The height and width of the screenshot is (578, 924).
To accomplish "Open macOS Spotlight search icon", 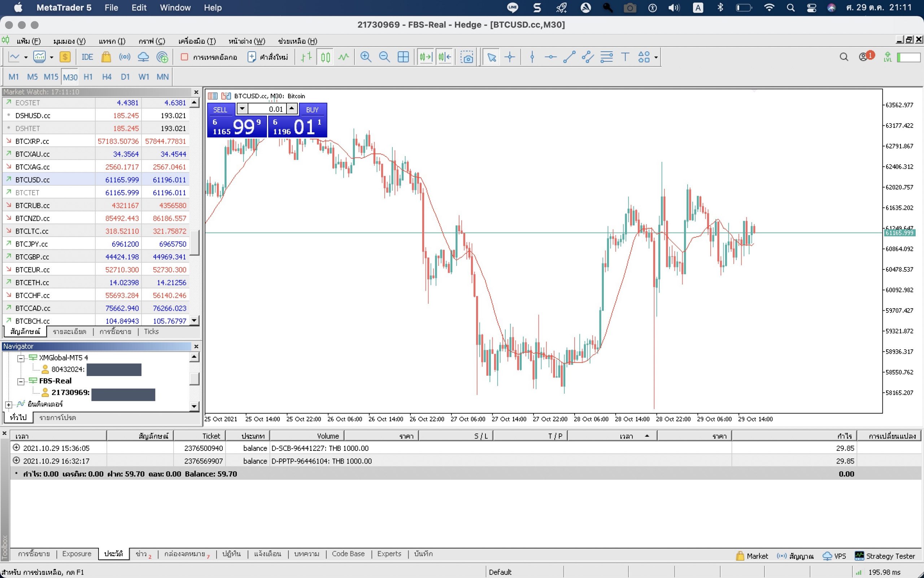I will tap(791, 8).
